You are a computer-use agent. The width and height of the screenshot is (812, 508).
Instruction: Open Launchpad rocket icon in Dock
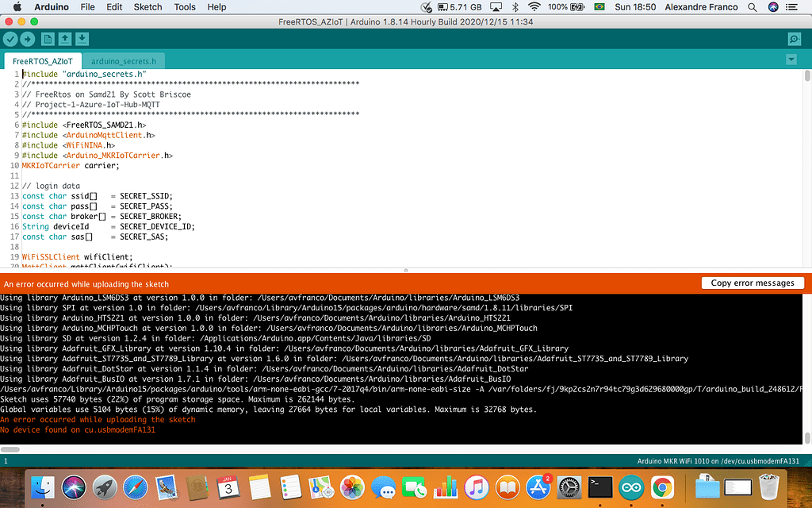105,487
